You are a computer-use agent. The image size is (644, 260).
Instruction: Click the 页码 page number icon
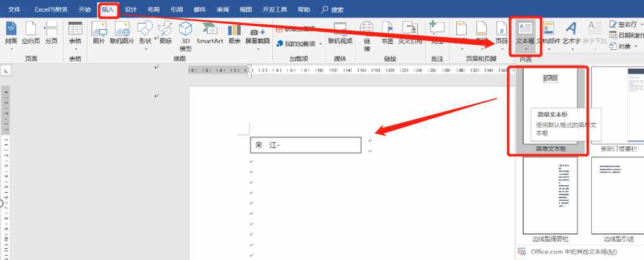tap(502, 29)
